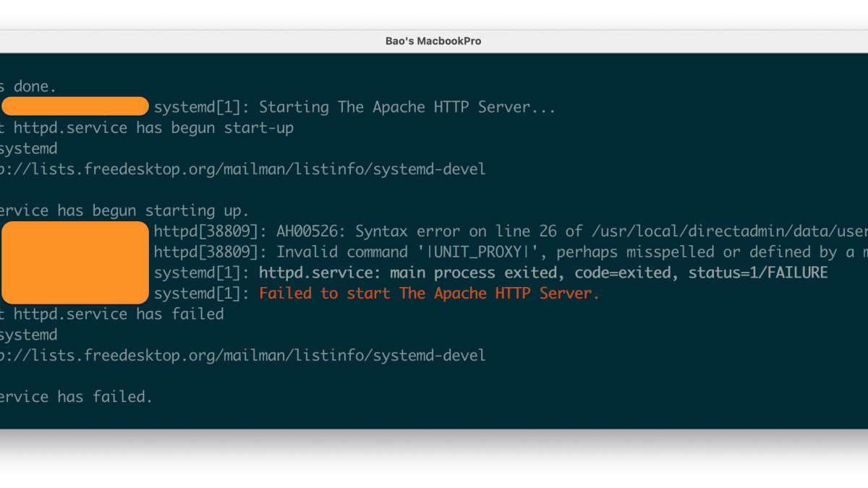This screenshot has width=868, height=488.
Task: Click the 'Bao's MacbookPro' window title
Action: [x=433, y=40]
